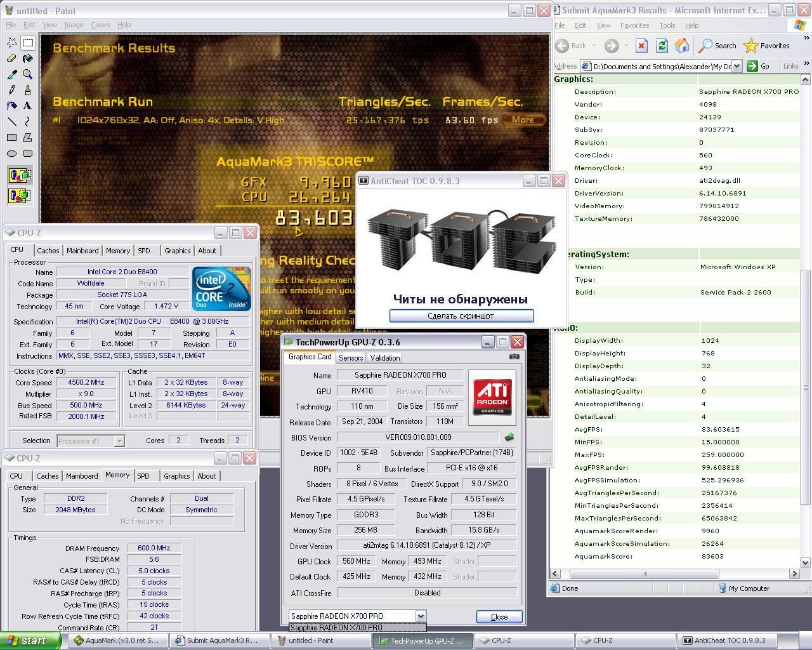Click the IE horizontal scrollbar right arrow
The width and height of the screenshot is (812, 650).
[x=794, y=573]
